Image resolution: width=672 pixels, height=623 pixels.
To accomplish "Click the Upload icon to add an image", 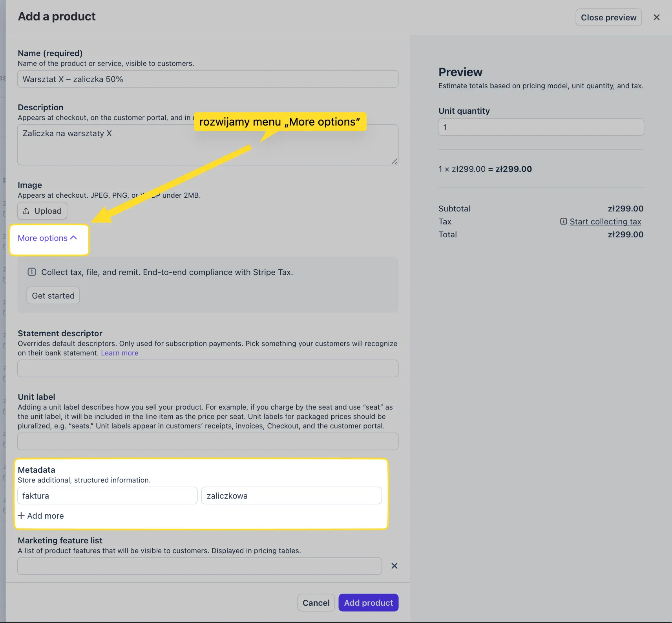I will [x=26, y=211].
